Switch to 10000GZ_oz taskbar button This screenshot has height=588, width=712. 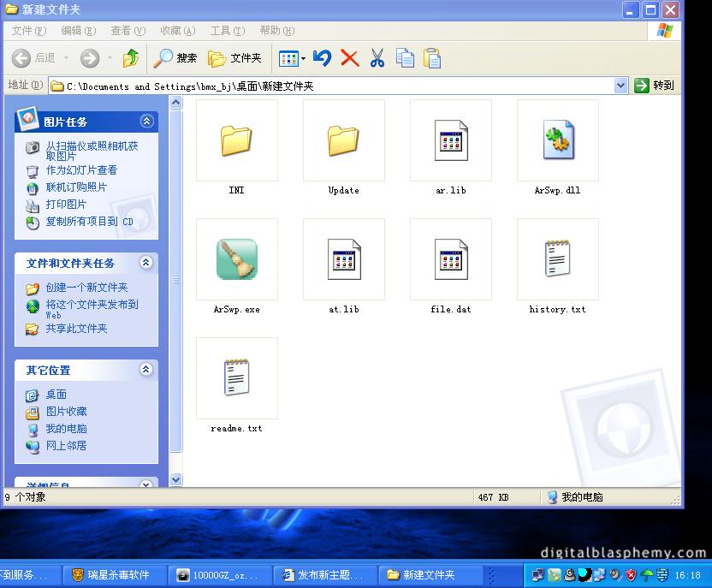(x=220, y=575)
